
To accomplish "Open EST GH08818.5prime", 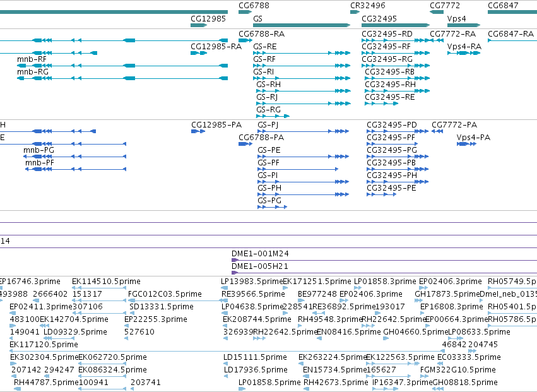I will (438, 389).
